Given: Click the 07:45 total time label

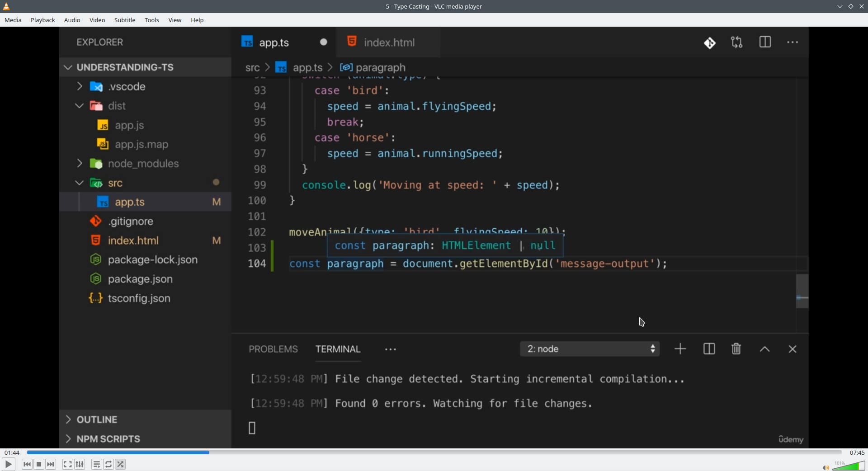Looking at the screenshot, I should pyautogui.click(x=857, y=452).
